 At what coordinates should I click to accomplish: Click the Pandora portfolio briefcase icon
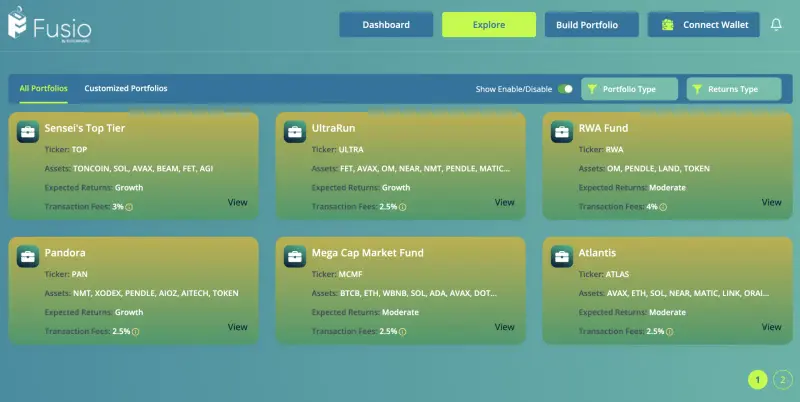click(27, 256)
